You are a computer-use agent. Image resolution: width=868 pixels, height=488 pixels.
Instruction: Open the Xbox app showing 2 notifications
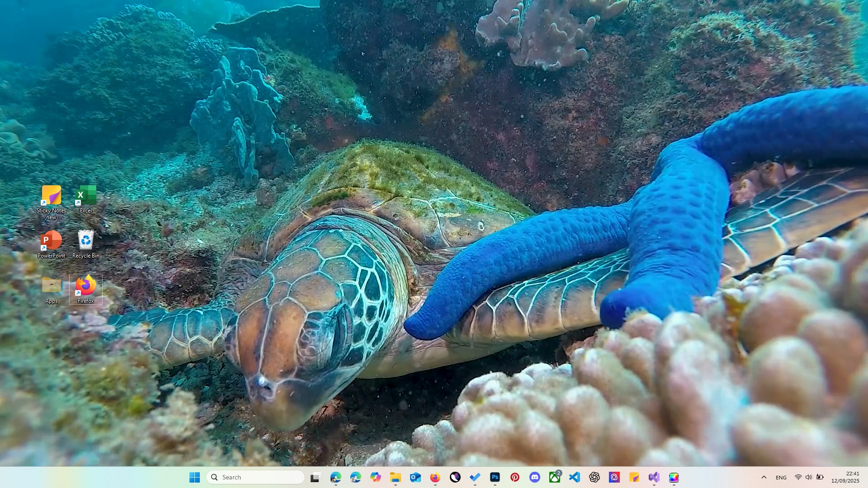click(555, 477)
